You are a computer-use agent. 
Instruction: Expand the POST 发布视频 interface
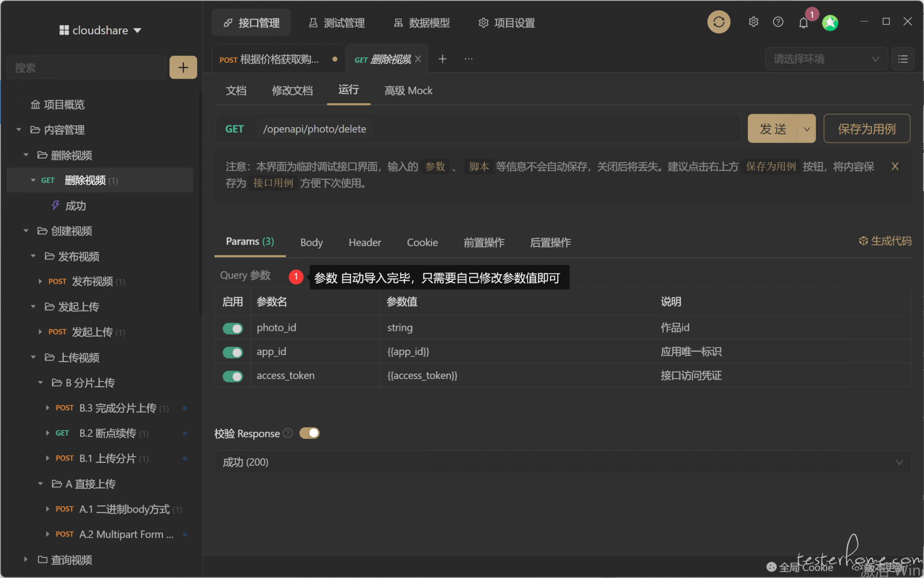click(x=40, y=281)
